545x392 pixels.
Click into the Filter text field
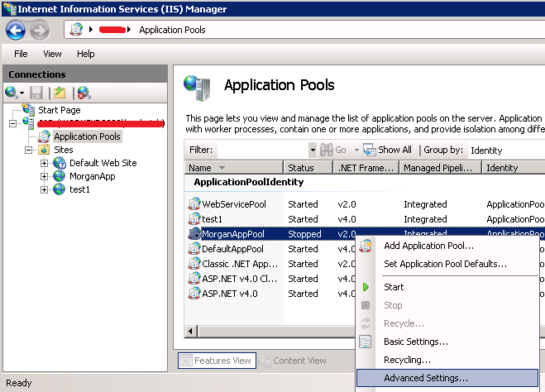click(262, 150)
